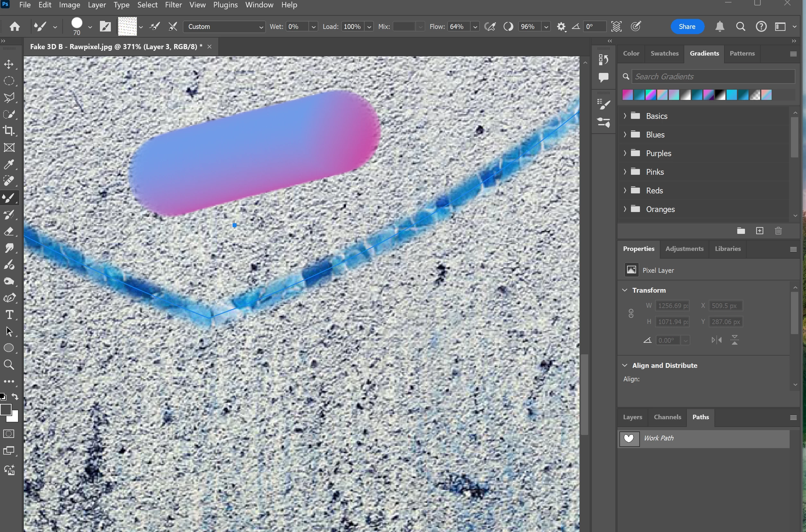
Task: Open the Filter menu
Action: (x=173, y=5)
